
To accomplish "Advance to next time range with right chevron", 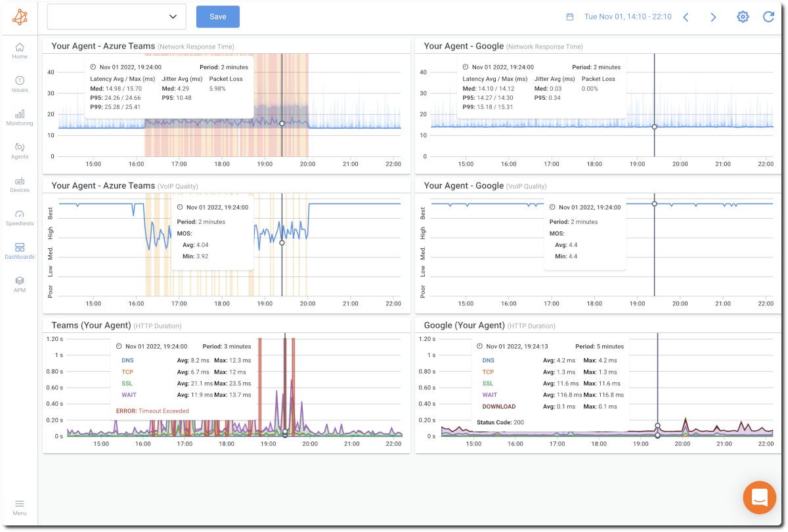I will pyautogui.click(x=713, y=16).
